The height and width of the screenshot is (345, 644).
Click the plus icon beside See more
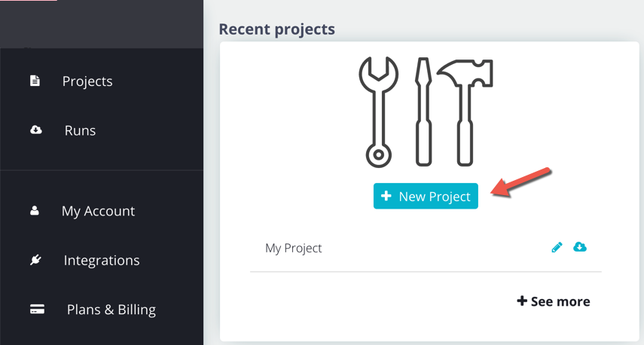[522, 301]
